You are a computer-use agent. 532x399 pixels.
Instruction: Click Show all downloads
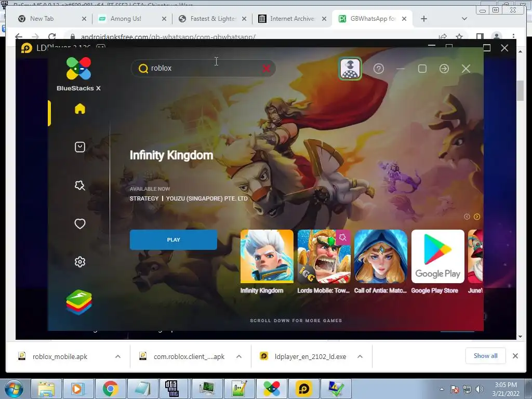[x=486, y=355]
